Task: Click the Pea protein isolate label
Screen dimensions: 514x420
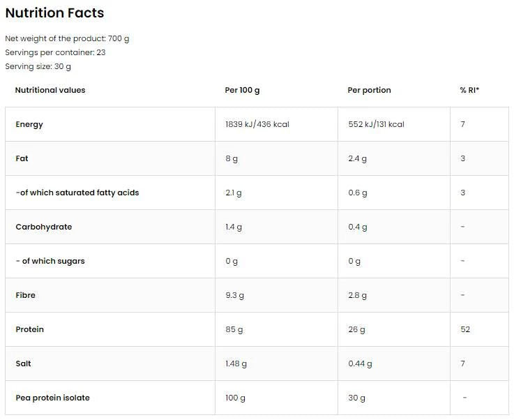Action: tap(52, 398)
